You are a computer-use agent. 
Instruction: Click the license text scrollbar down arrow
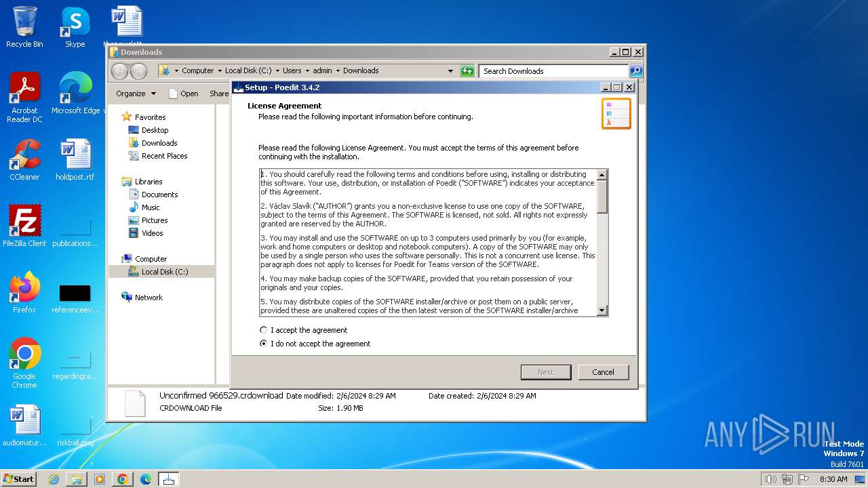(x=601, y=310)
